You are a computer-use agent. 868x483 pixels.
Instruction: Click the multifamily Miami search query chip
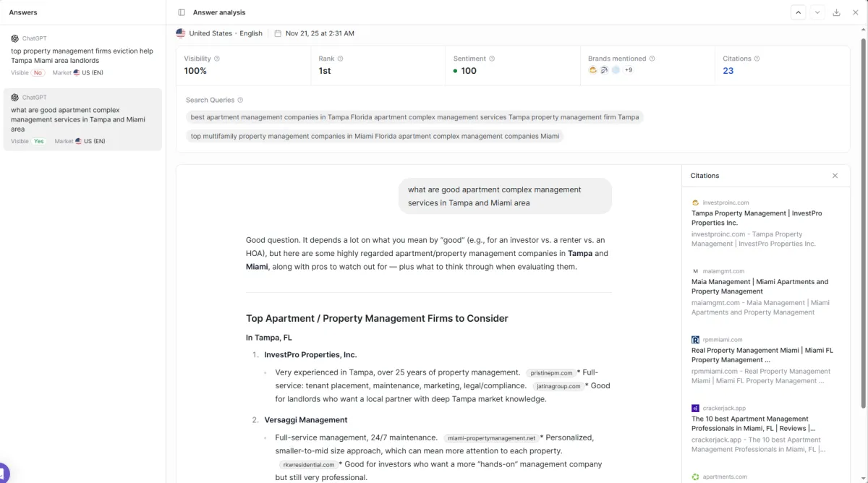pyautogui.click(x=375, y=136)
